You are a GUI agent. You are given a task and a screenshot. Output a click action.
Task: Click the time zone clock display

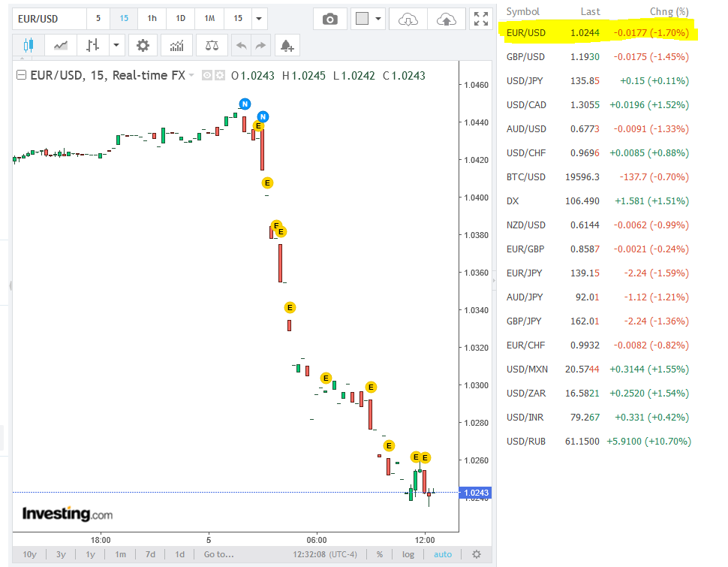coord(325,554)
